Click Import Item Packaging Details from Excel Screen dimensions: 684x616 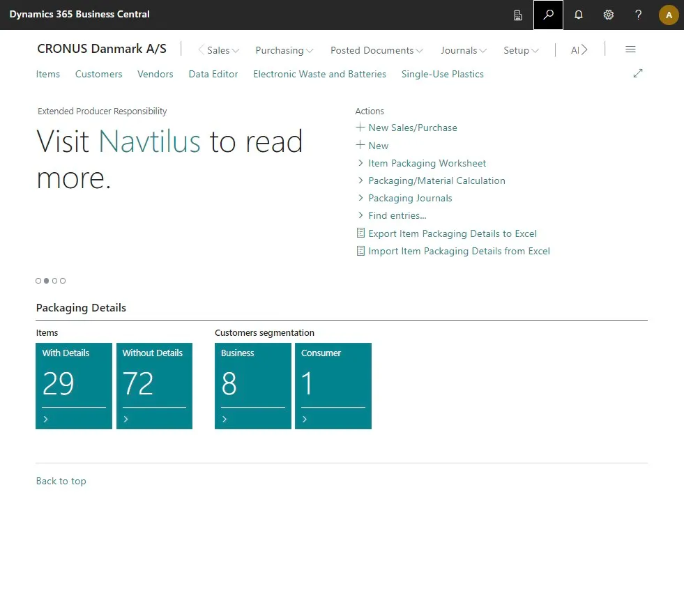(459, 251)
